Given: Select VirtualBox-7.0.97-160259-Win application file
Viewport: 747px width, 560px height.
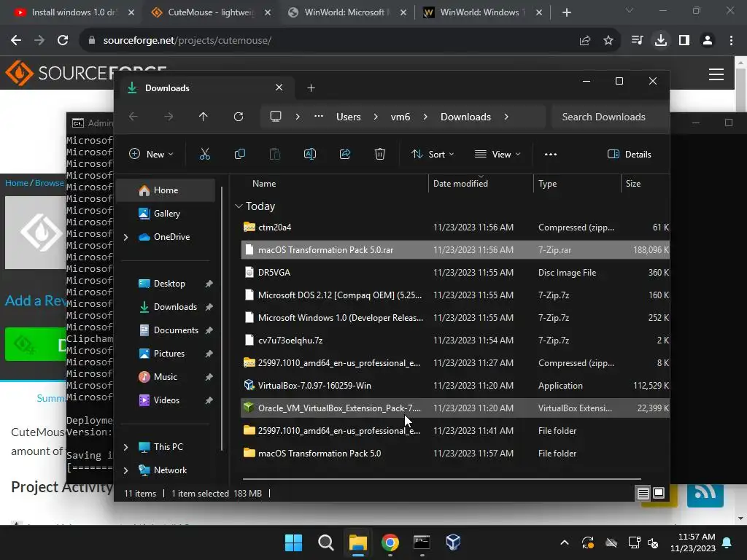Looking at the screenshot, I should (x=455, y=385).
